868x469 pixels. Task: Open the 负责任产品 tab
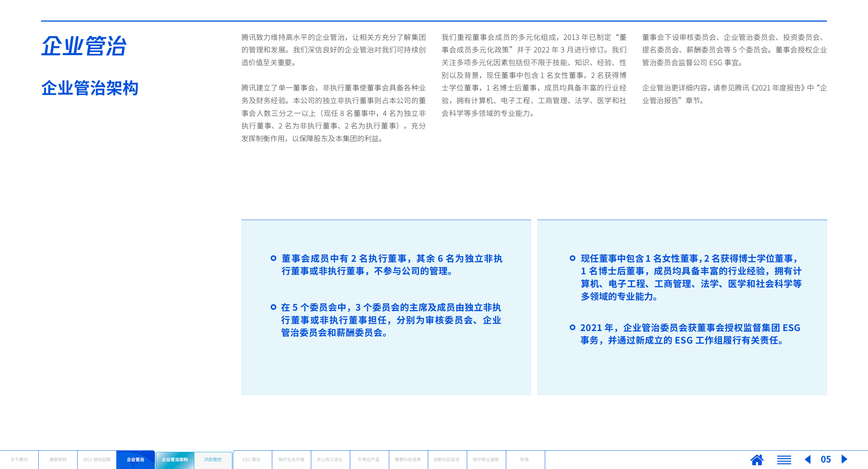click(x=369, y=459)
